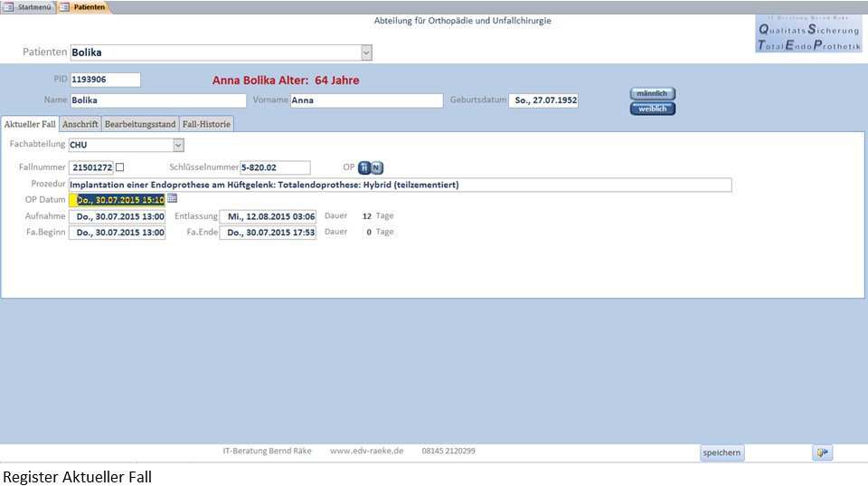Set gender to weiblich
Screen dimensions: 868x486
pyautogui.click(x=653, y=109)
